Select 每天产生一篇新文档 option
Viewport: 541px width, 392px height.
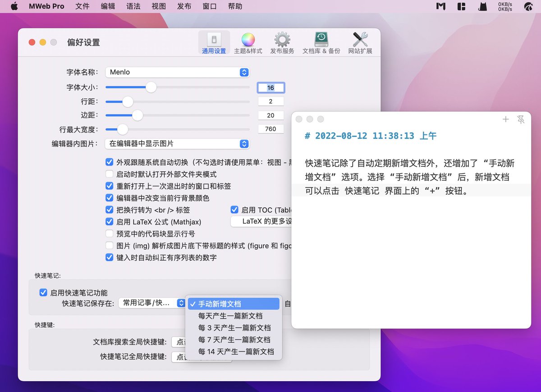234,316
